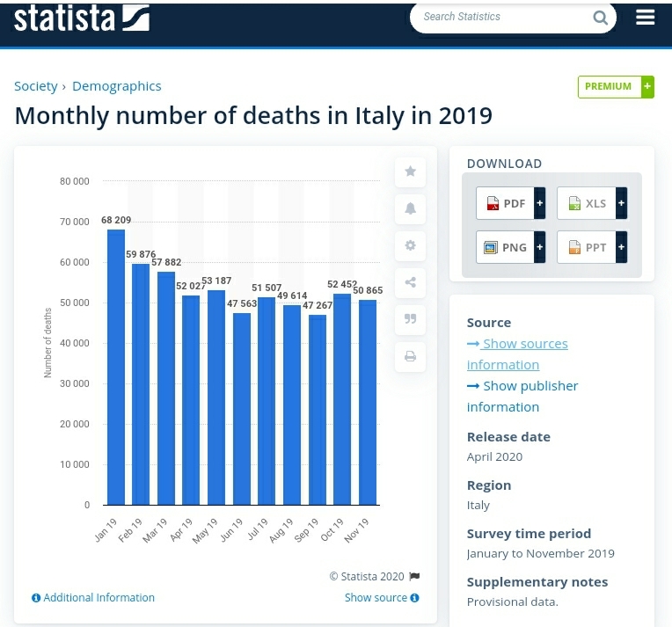The image size is (672, 627).
Task: Click the share icon beside chart
Action: 410,282
